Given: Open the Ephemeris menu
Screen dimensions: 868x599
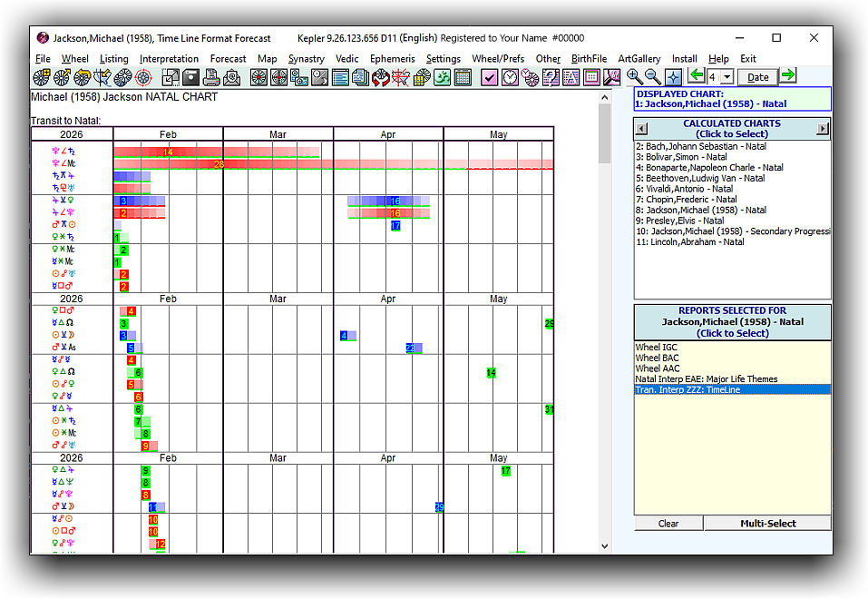Looking at the screenshot, I should pyautogui.click(x=392, y=59).
